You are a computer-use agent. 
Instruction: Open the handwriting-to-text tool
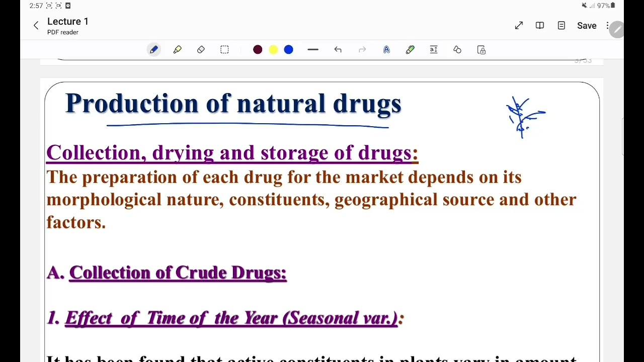[x=386, y=50]
